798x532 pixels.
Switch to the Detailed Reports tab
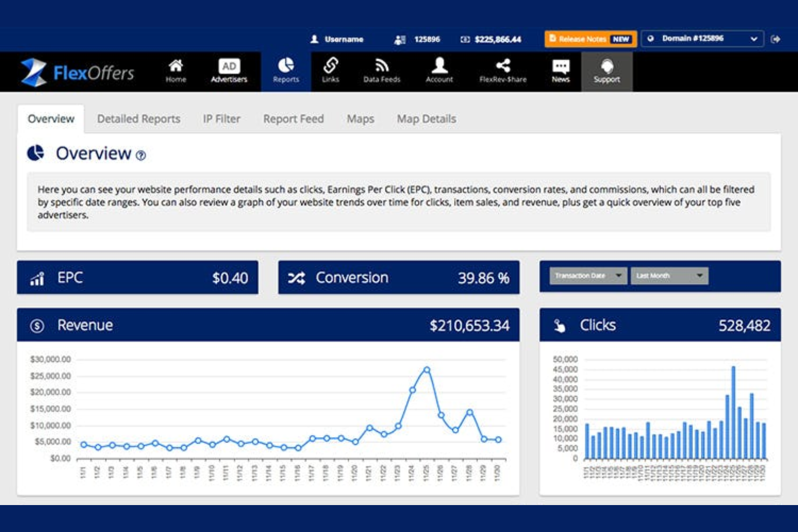click(x=139, y=119)
